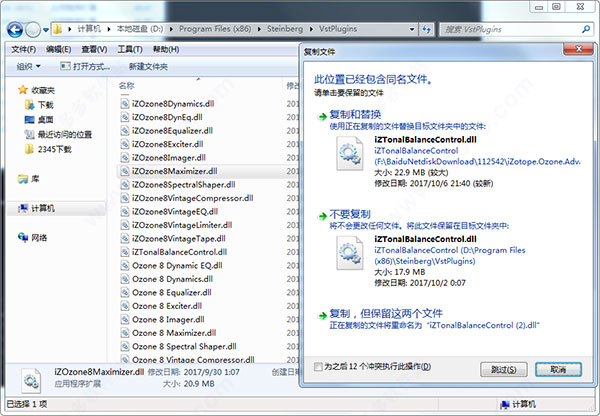Select file iZTonalBalanceControl.dll in list
Screen dimensions: 600x416
click(174, 252)
